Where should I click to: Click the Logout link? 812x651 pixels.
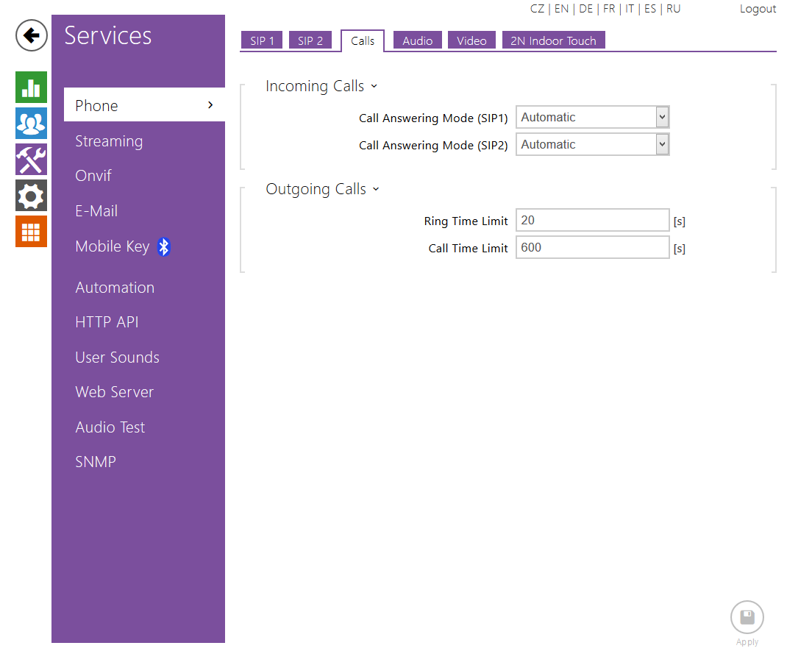tap(758, 9)
